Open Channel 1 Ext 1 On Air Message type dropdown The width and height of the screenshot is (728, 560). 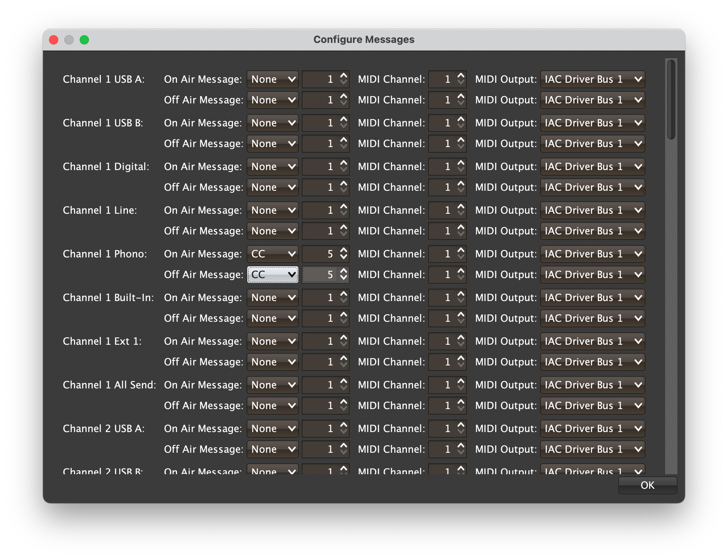click(273, 341)
